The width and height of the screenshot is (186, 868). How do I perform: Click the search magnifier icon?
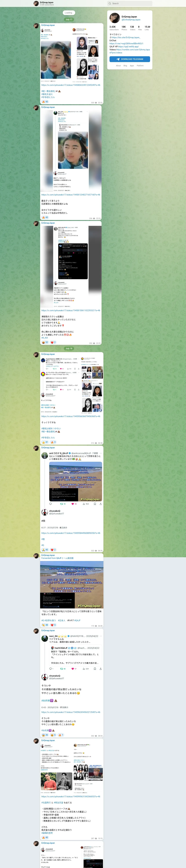coord(110,3)
